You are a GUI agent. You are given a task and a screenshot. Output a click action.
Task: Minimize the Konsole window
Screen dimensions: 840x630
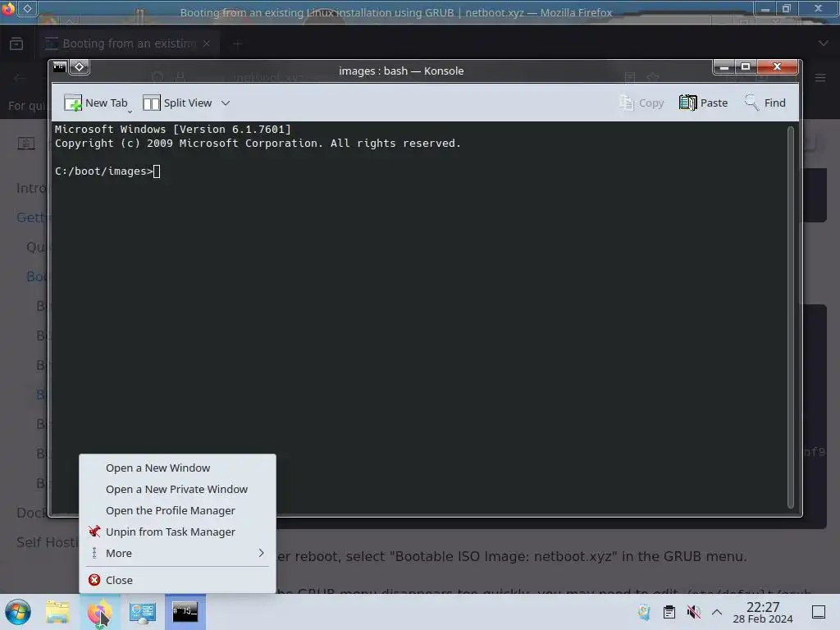[724, 67]
